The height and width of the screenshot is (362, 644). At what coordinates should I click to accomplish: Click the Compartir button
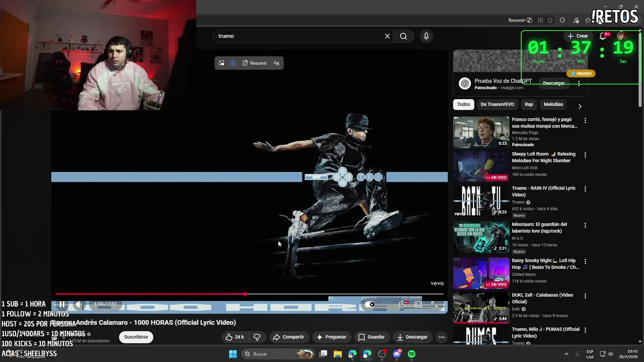[x=289, y=337]
